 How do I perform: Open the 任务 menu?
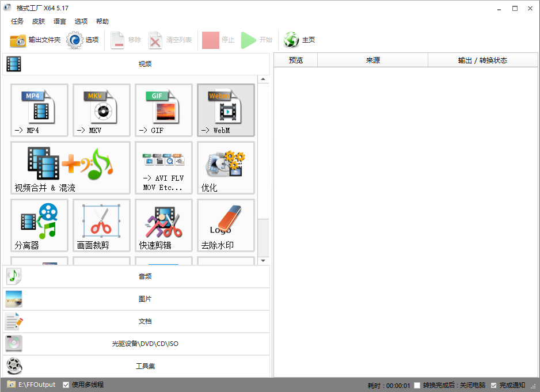[x=17, y=21]
